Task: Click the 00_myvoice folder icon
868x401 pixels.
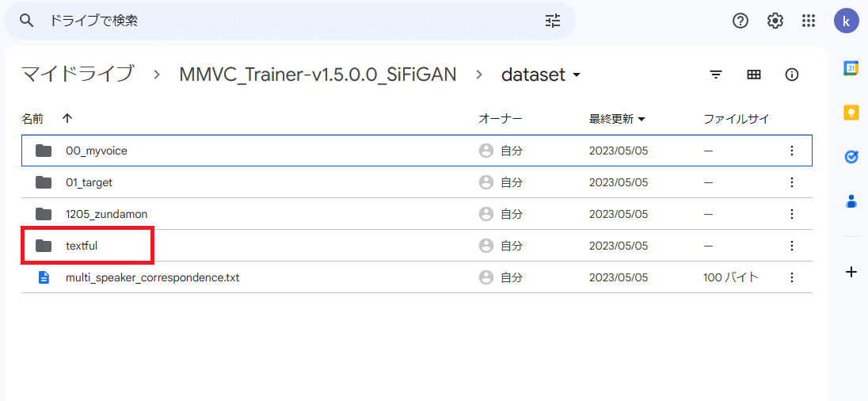Action: 44,150
